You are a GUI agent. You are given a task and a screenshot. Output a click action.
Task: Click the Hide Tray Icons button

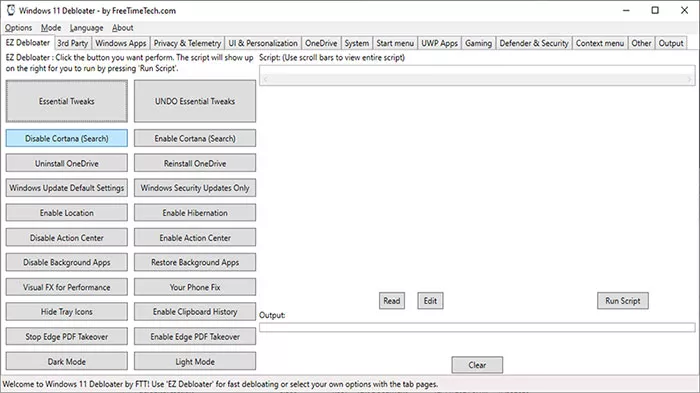(67, 312)
